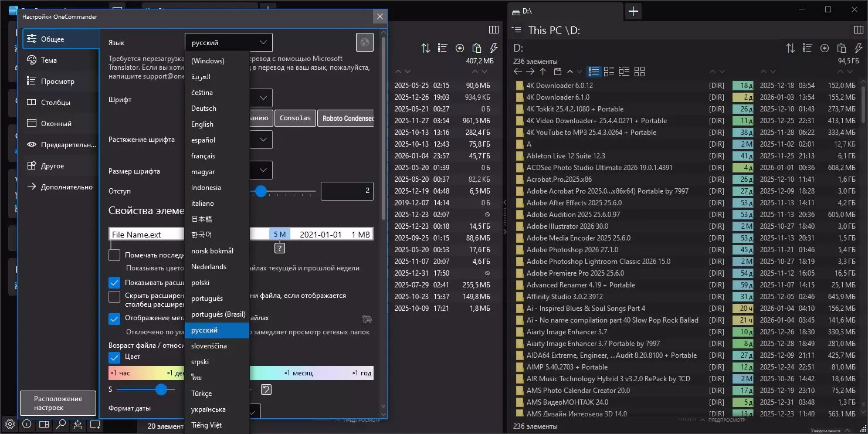The width and height of the screenshot is (868, 434).
Task: Click the globe translation icon next to language
Action: [x=364, y=43]
